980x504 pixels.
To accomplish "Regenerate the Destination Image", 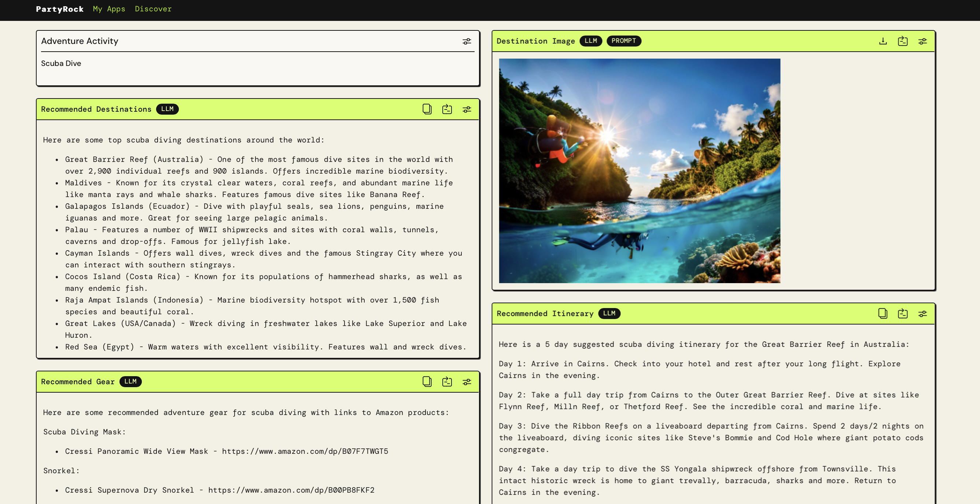I will pos(902,41).
